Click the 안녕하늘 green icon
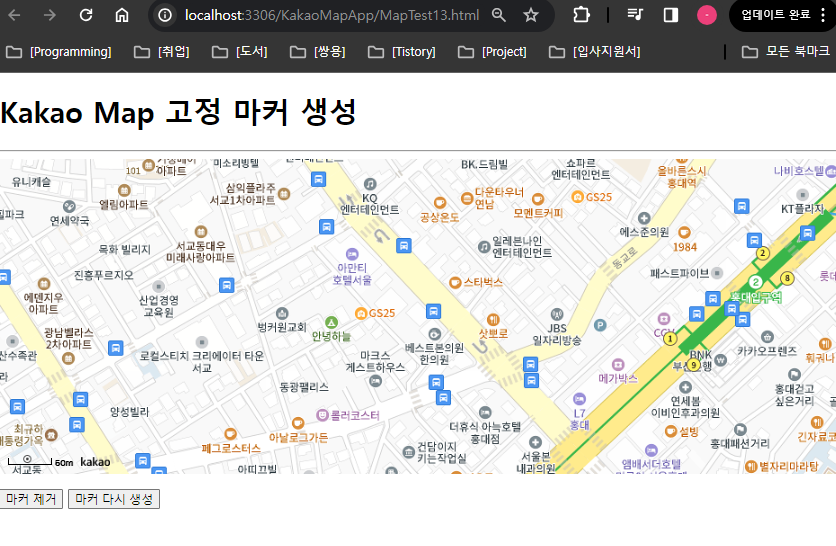Viewport: 836px width, 546px height. click(332, 322)
